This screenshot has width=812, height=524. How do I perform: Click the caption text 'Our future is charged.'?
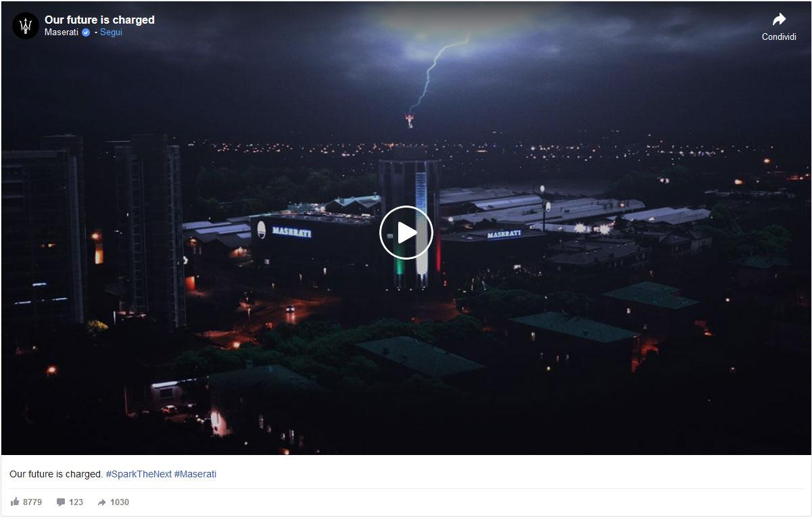56,474
